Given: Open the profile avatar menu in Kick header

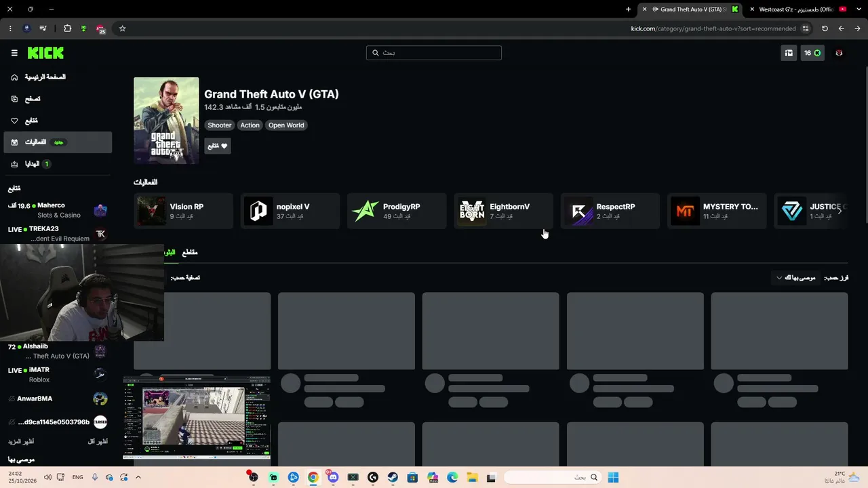Looking at the screenshot, I should tap(839, 53).
